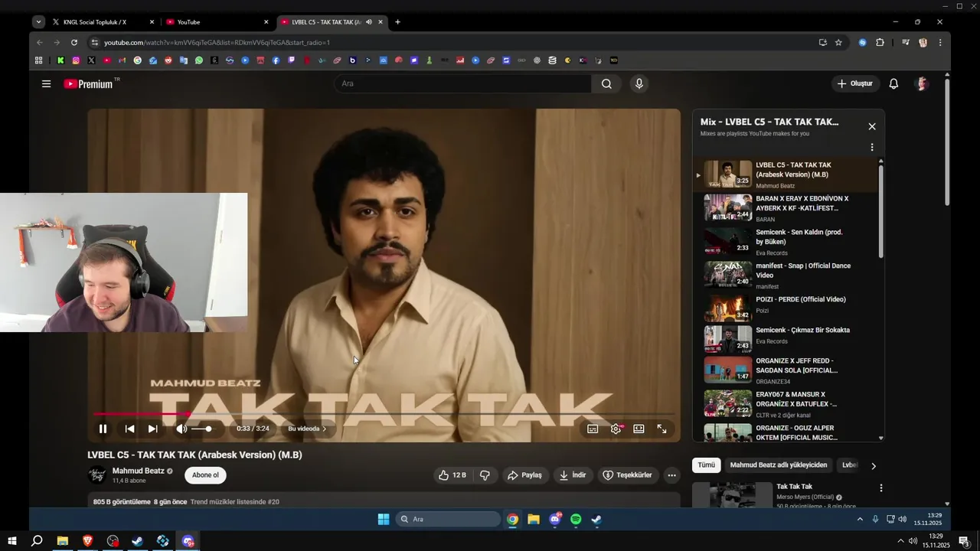Open the Chrome extensions puzzle icon
This screenshot has width=980, height=551.
(x=880, y=43)
